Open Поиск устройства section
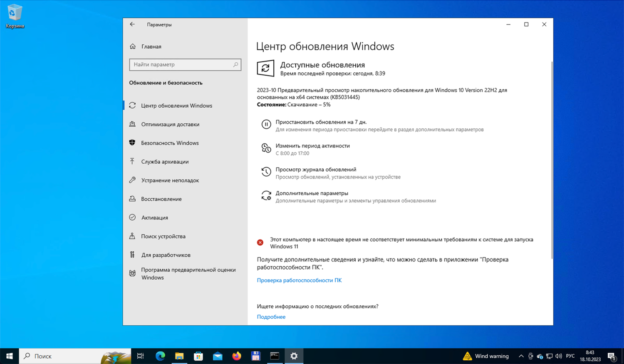624x364 pixels. [x=186, y=236]
